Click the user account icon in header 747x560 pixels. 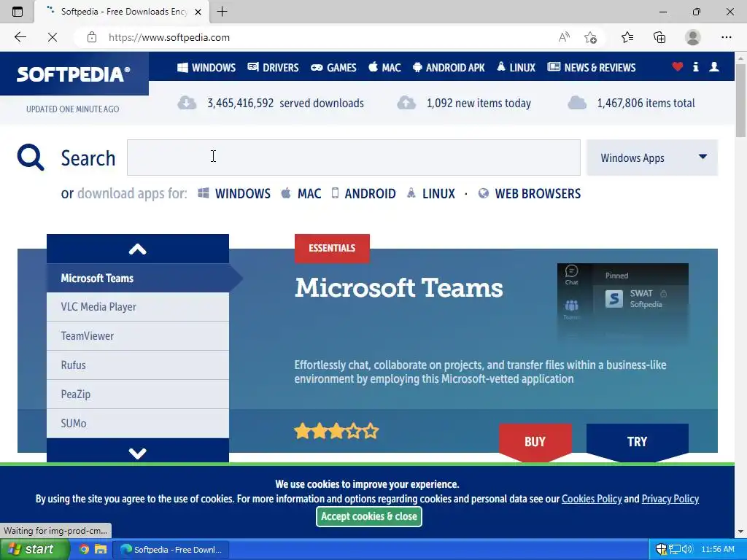[714, 66]
